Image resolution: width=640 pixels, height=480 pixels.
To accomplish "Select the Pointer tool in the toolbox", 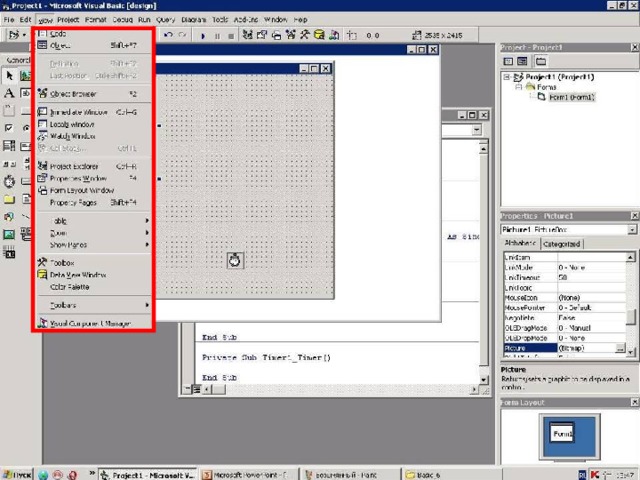I will pyautogui.click(x=9, y=76).
